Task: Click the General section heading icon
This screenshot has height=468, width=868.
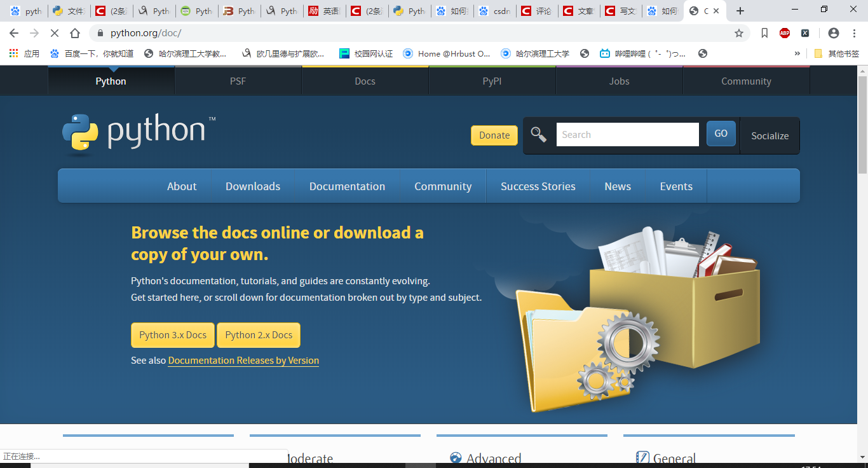Action: tap(642, 458)
